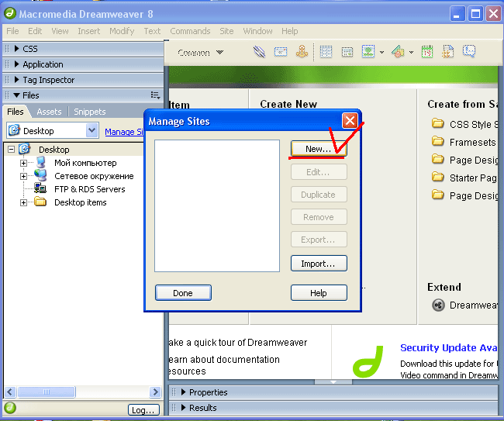Click the Мой компьютер computer icon
The image size is (504, 421).
(x=40, y=162)
